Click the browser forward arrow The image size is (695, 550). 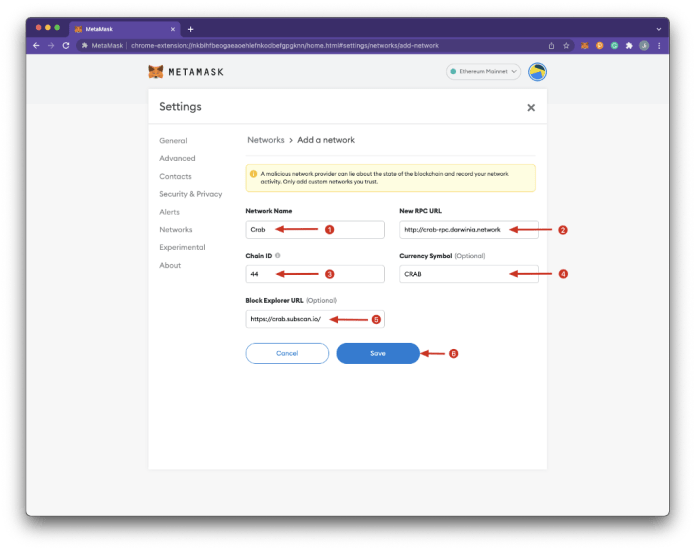coord(51,46)
